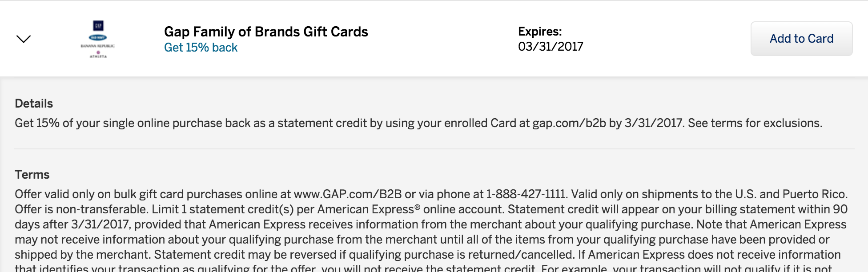Click the Terms heading
Image resolution: width=868 pixels, height=272 pixels.
point(32,175)
